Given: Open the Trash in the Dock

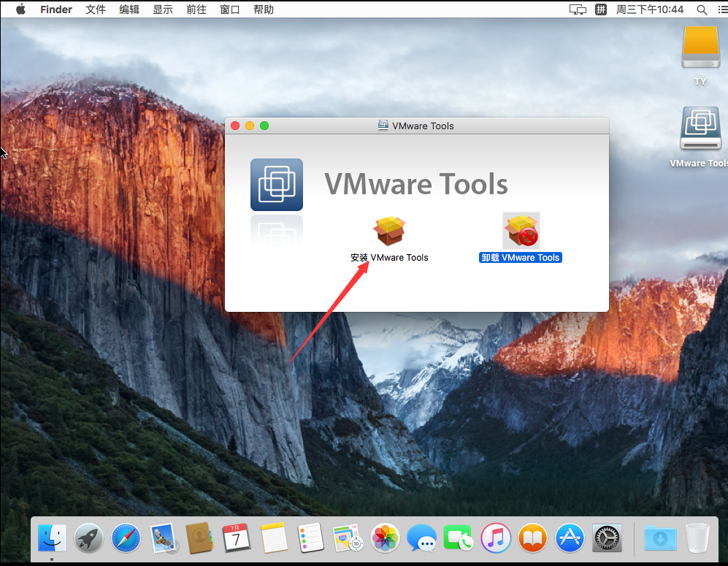Looking at the screenshot, I should pyautogui.click(x=697, y=538).
